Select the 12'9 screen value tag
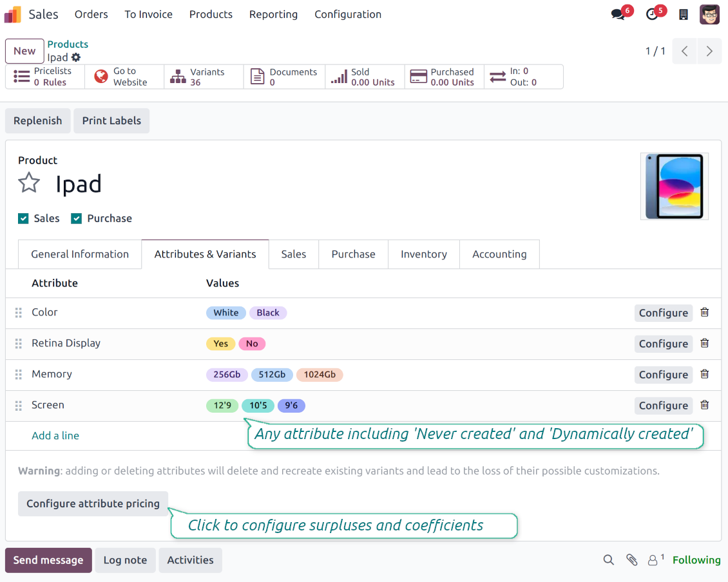Viewport: 728px width, 582px height. 222,406
